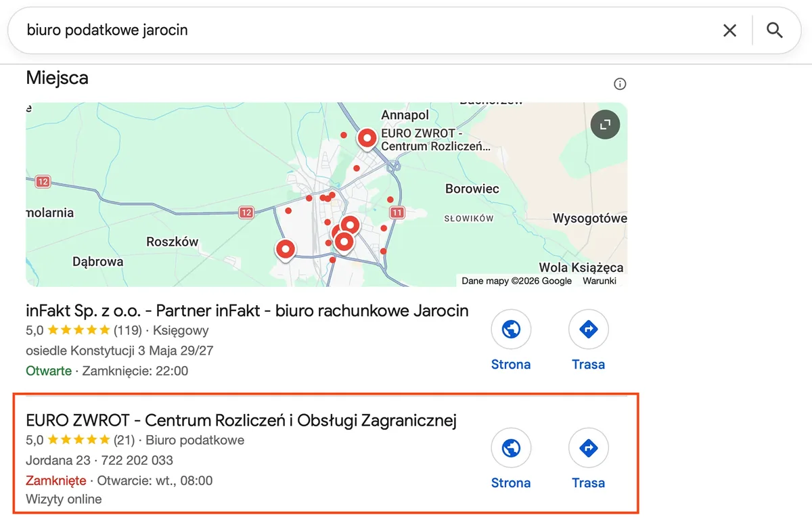This screenshot has height=521, width=812.
Task: Click the map thumbnail of Jarocin area
Action: tap(326, 194)
